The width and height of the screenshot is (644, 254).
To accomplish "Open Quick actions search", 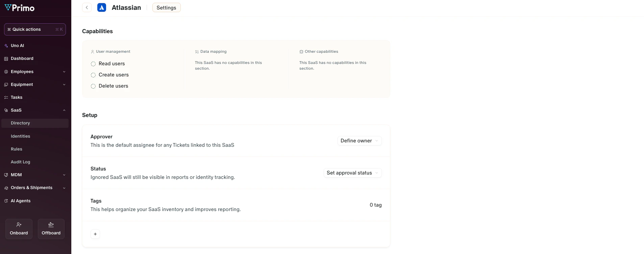I will coord(35,29).
